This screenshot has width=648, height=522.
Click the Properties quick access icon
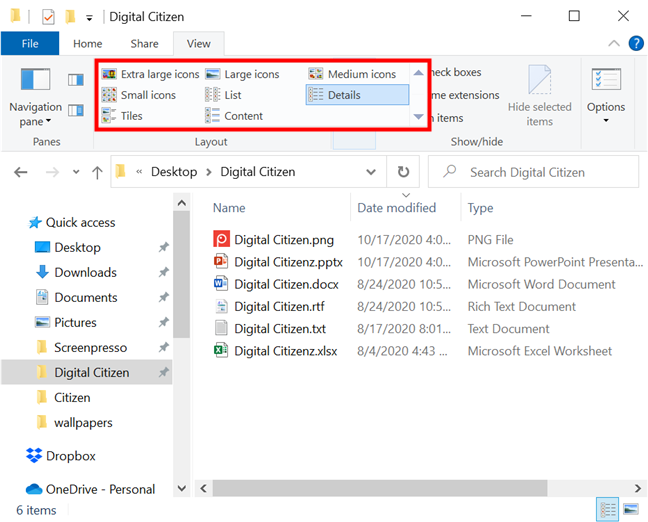click(48, 17)
